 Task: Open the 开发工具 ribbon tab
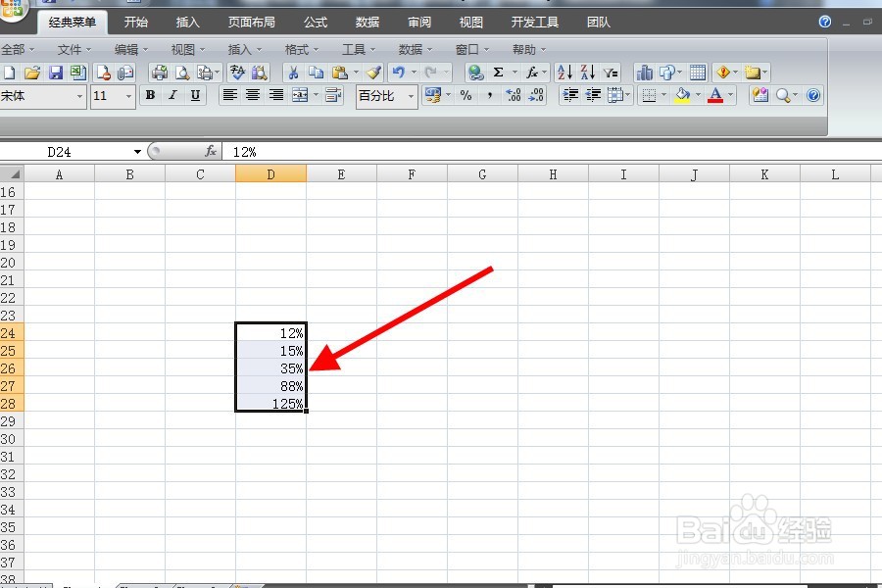click(x=534, y=23)
